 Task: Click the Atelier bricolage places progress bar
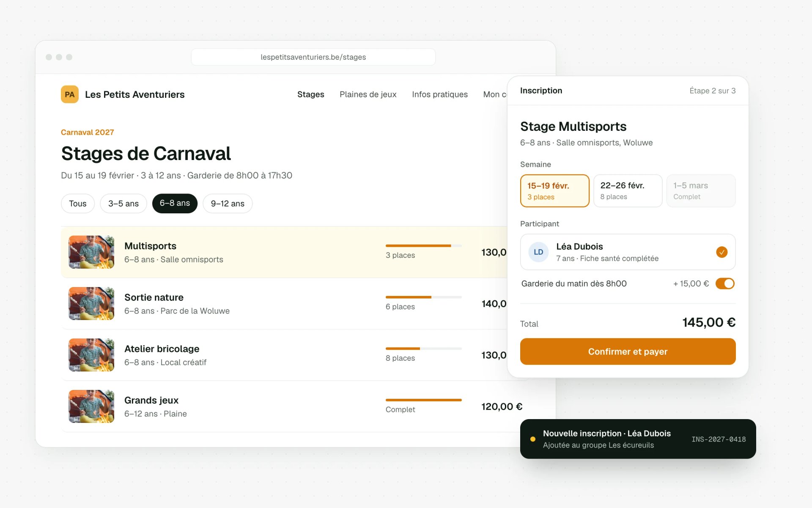(x=423, y=348)
